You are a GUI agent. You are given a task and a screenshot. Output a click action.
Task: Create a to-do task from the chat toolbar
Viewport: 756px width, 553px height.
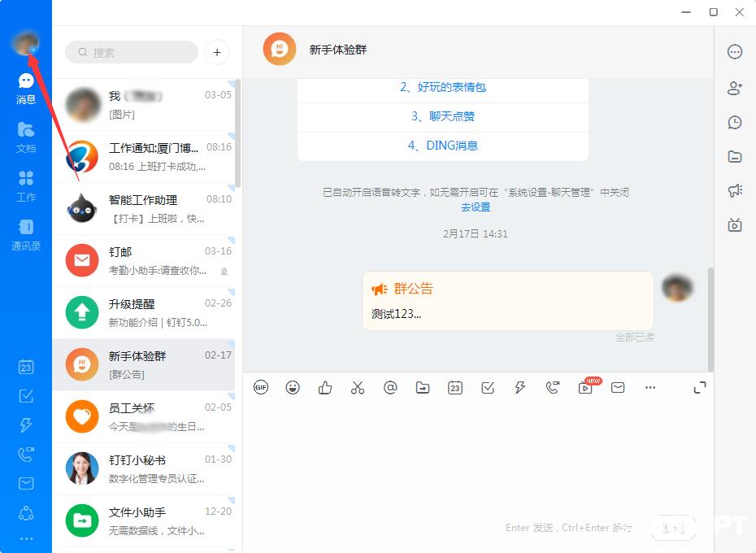tap(488, 387)
